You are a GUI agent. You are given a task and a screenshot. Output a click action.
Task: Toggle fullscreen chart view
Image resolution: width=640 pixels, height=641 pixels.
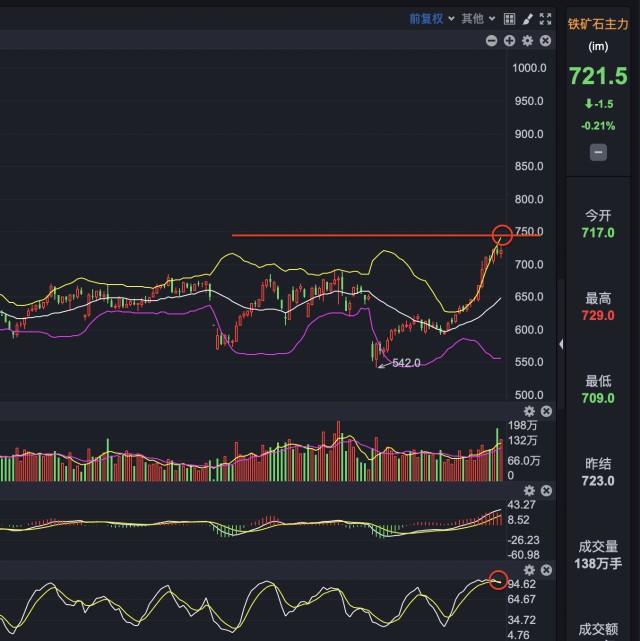coord(546,19)
